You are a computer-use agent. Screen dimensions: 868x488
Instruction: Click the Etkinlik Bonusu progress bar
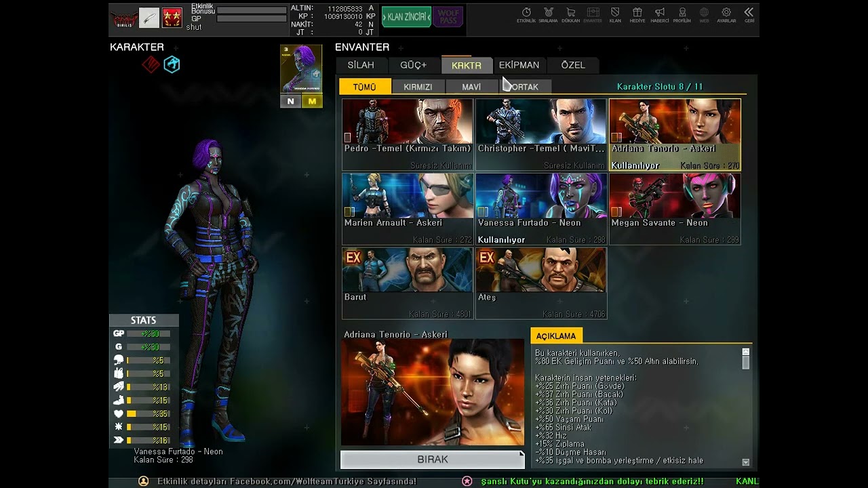point(252,11)
